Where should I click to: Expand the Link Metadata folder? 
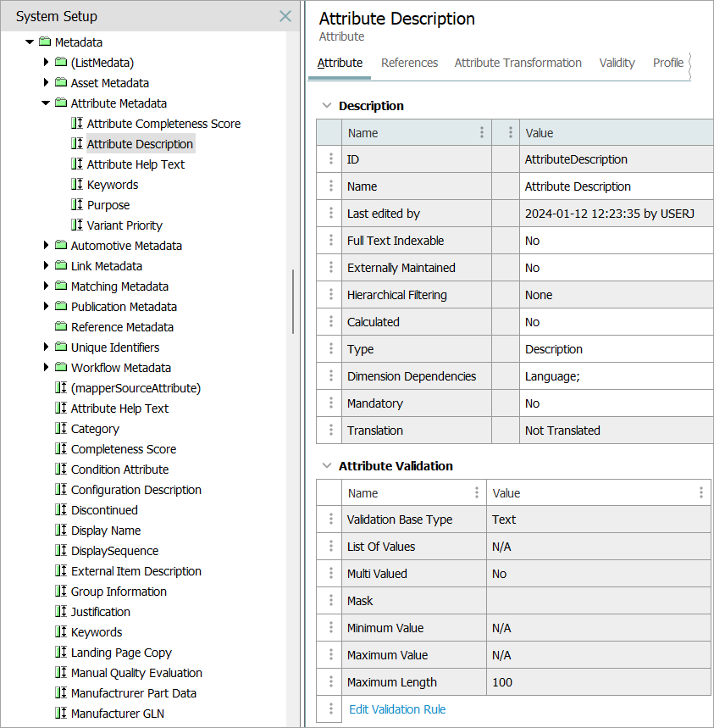point(46,266)
